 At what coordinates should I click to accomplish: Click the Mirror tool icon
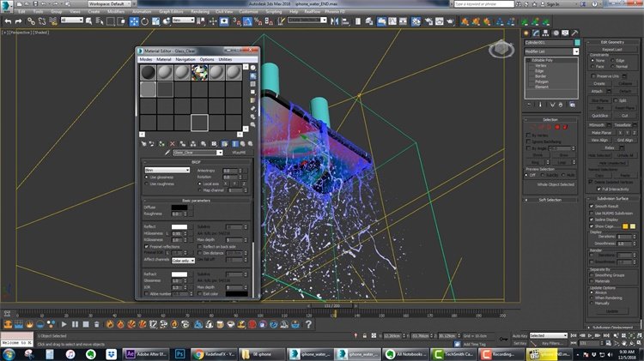click(335, 21)
